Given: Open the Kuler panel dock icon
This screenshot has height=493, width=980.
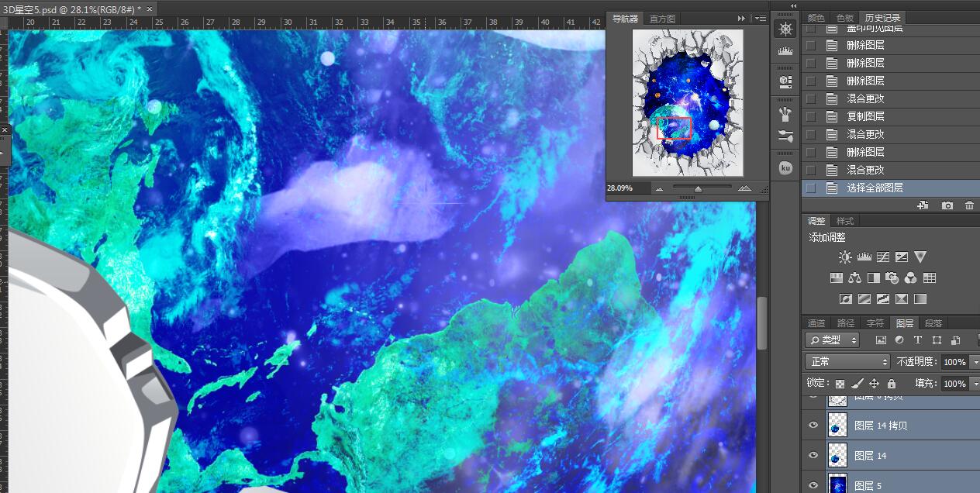Looking at the screenshot, I should pyautogui.click(x=785, y=167).
